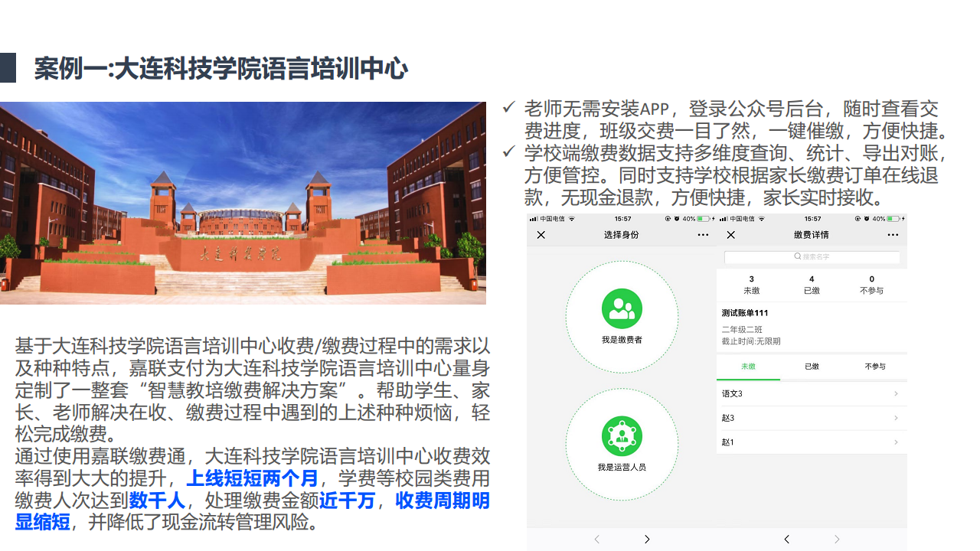Click the 缴费详情 header title
This screenshot has height=551, width=980.
[811, 235]
